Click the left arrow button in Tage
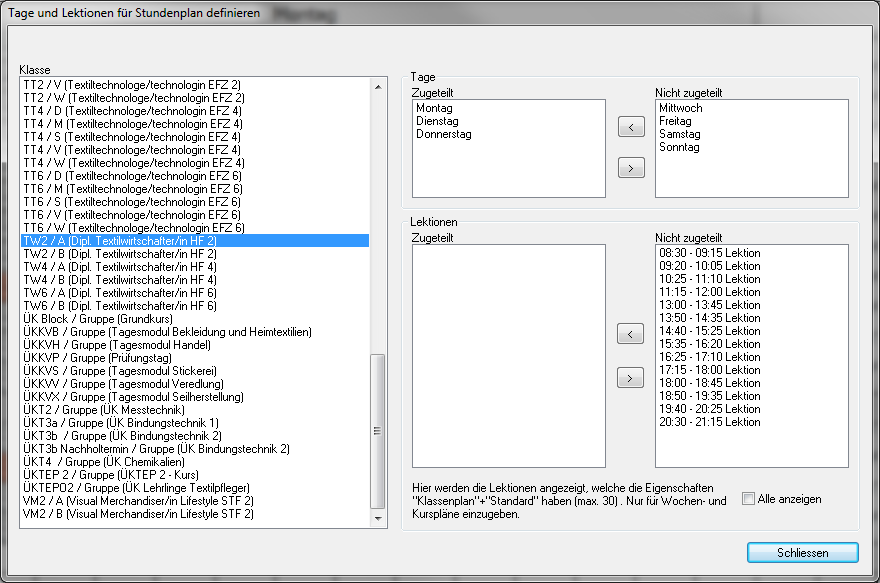The image size is (880, 583). 631,127
